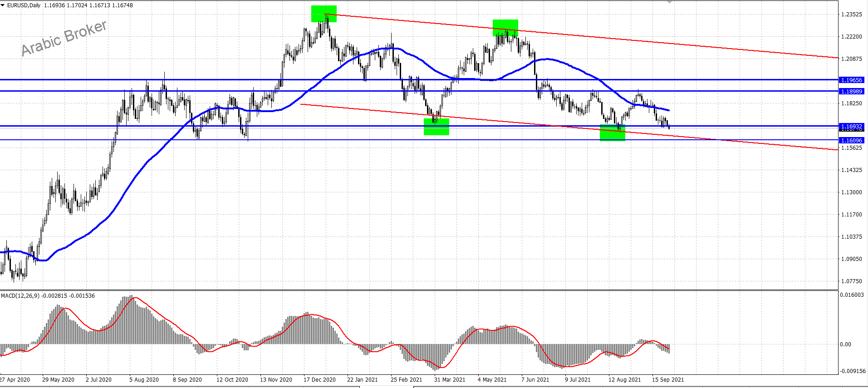Click the Arabic Broker watermark text
Image resolution: width=868 pixels, height=388 pixels.
[64, 38]
